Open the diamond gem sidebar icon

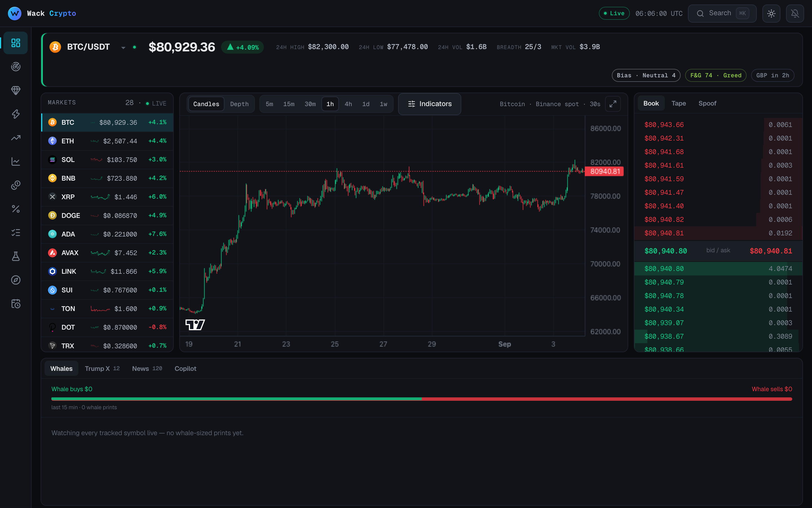(x=16, y=90)
